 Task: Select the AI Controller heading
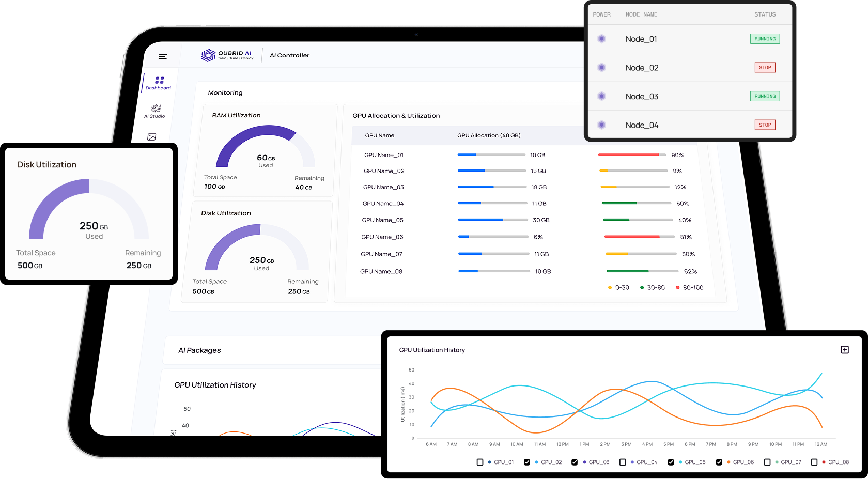[289, 55]
